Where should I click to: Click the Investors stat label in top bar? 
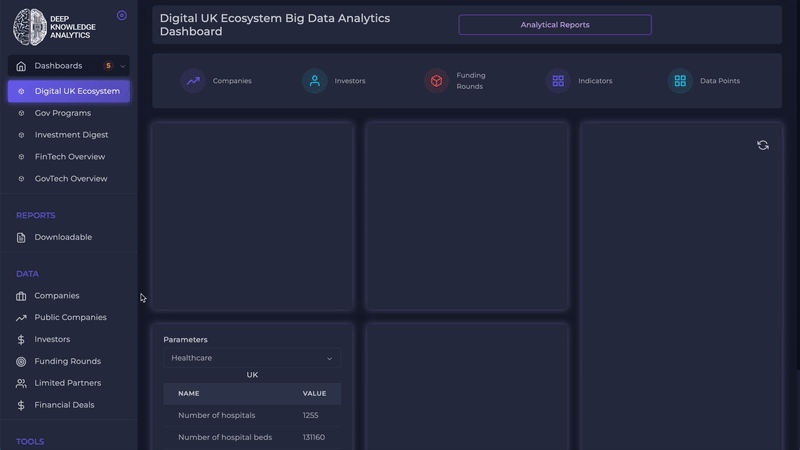tap(350, 81)
